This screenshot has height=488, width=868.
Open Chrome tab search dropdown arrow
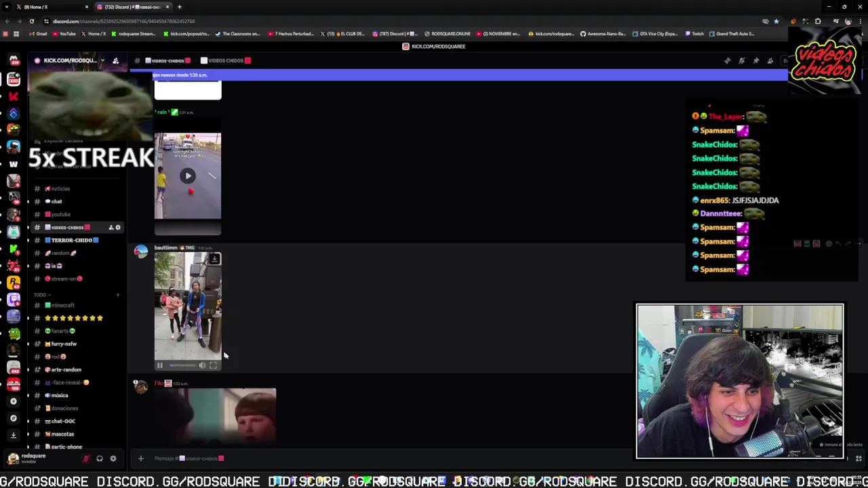coord(6,7)
